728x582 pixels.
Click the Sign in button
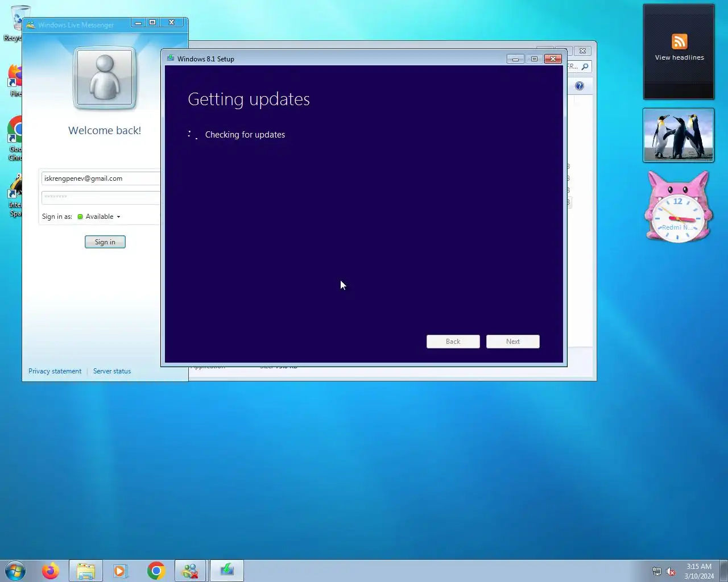coord(105,242)
